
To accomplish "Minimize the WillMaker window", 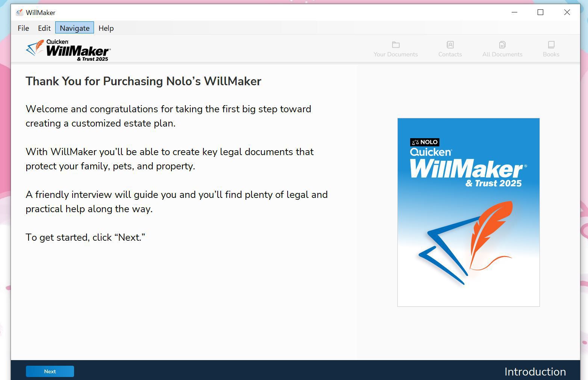I will (x=514, y=12).
